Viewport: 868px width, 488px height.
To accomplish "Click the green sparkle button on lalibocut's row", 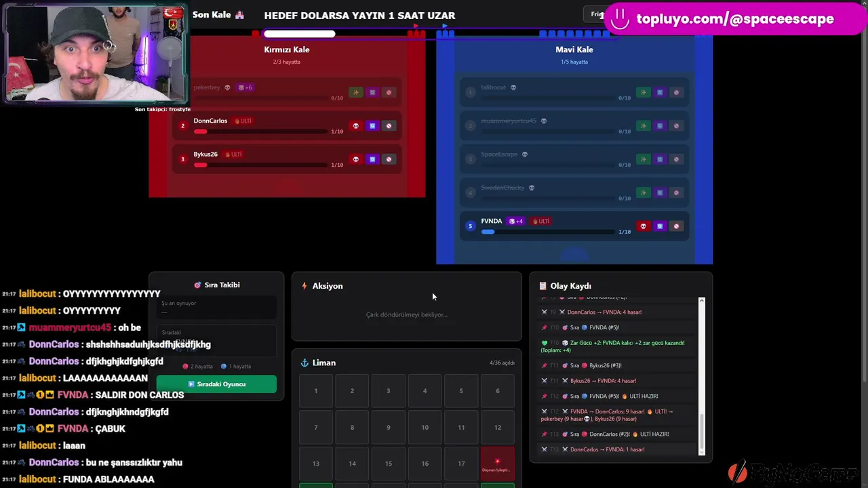I will (643, 92).
